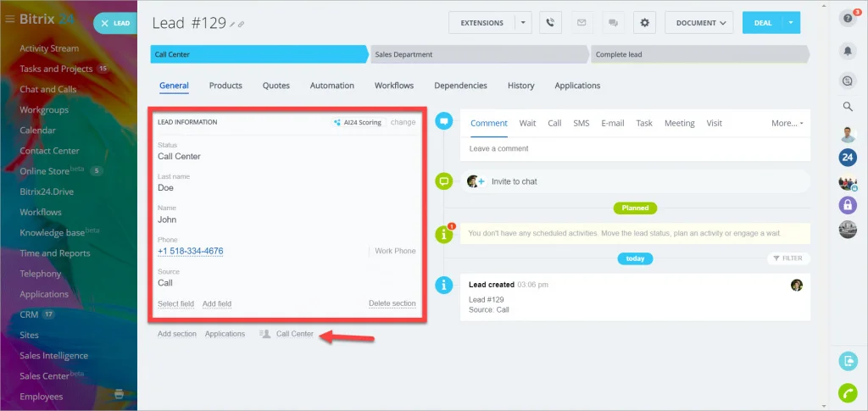
Task: Click the Filter button in timeline
Action: 788,258
